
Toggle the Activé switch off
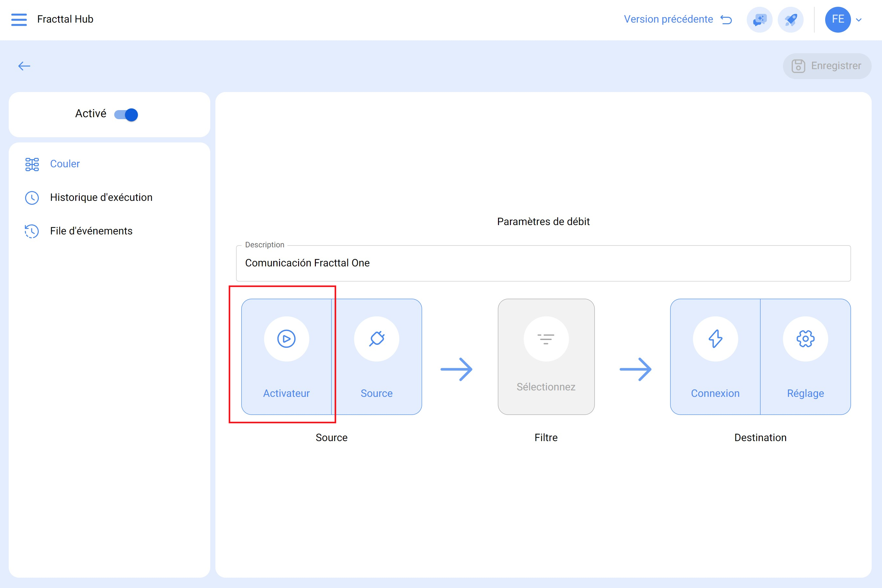coord(126,114)
